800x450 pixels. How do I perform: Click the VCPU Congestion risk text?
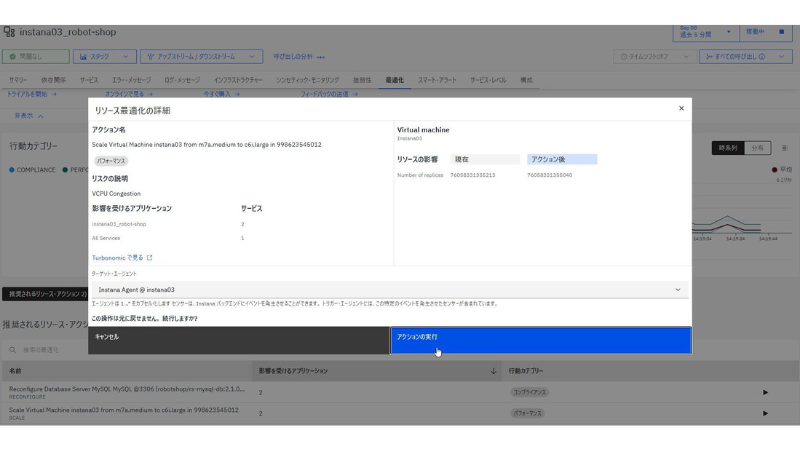(x=116, y=193)
